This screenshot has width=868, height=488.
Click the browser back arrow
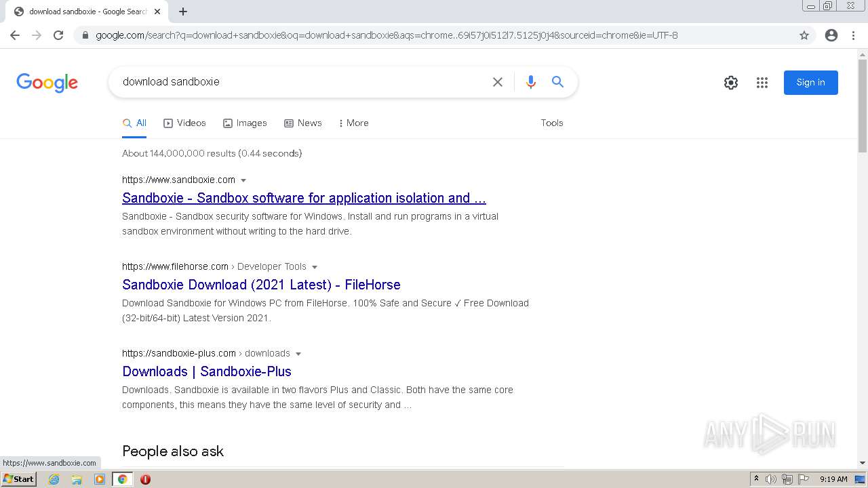click(15, 35)
